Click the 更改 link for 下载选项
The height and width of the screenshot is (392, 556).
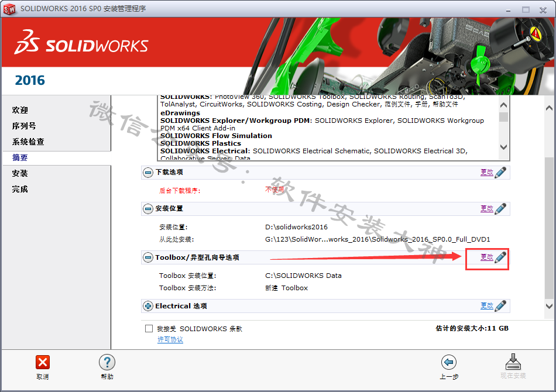(487, 172)
